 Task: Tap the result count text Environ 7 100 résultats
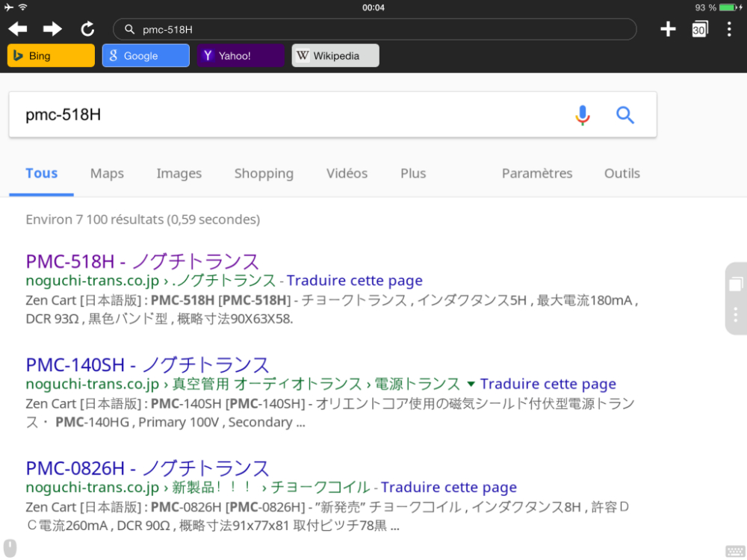(x=143, y=220)
